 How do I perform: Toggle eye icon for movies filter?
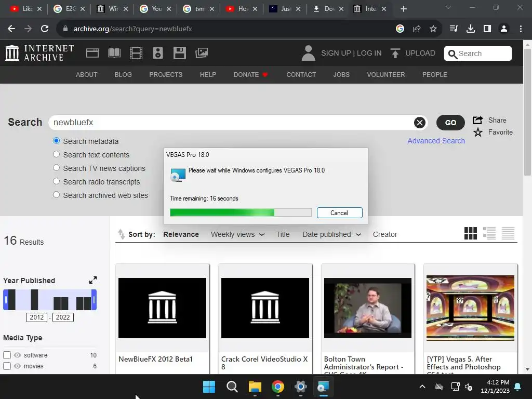tap(17, 366)
